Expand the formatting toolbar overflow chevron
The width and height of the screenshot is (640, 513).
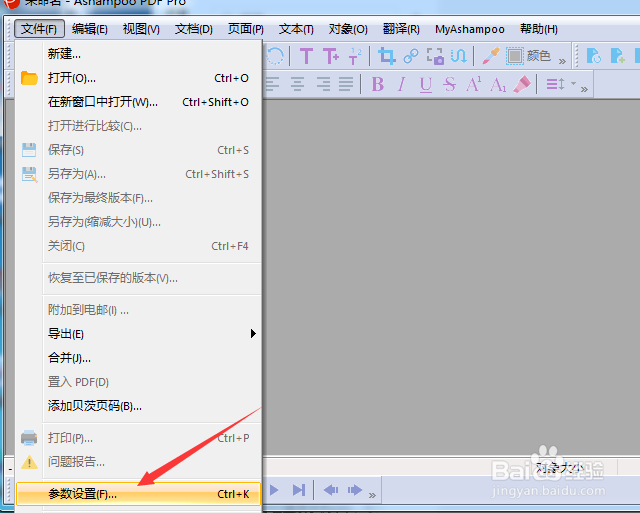click(584, 89)
